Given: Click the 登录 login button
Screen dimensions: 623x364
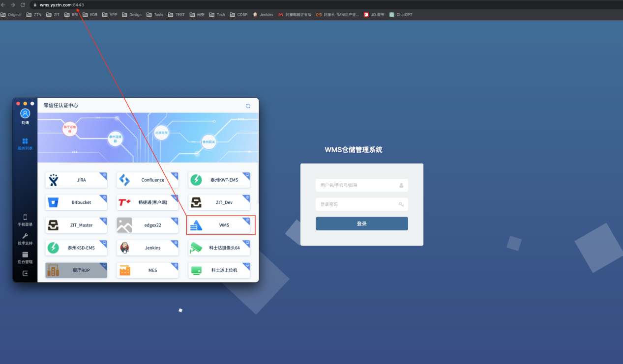Looking at the screenshot, I should 361,223.
